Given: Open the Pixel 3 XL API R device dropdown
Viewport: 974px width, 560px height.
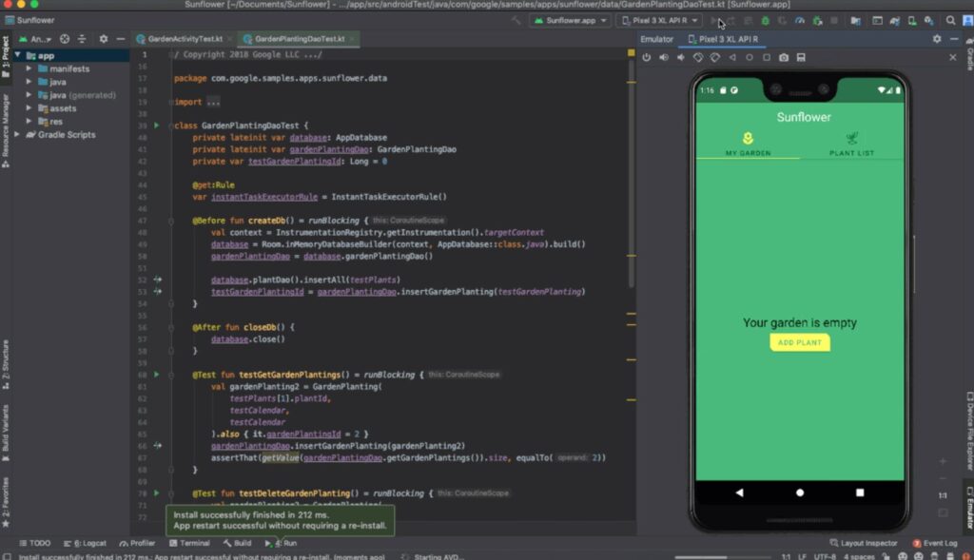Looking at the screenshot, I should pyautogui.click(x=660, y=21).
